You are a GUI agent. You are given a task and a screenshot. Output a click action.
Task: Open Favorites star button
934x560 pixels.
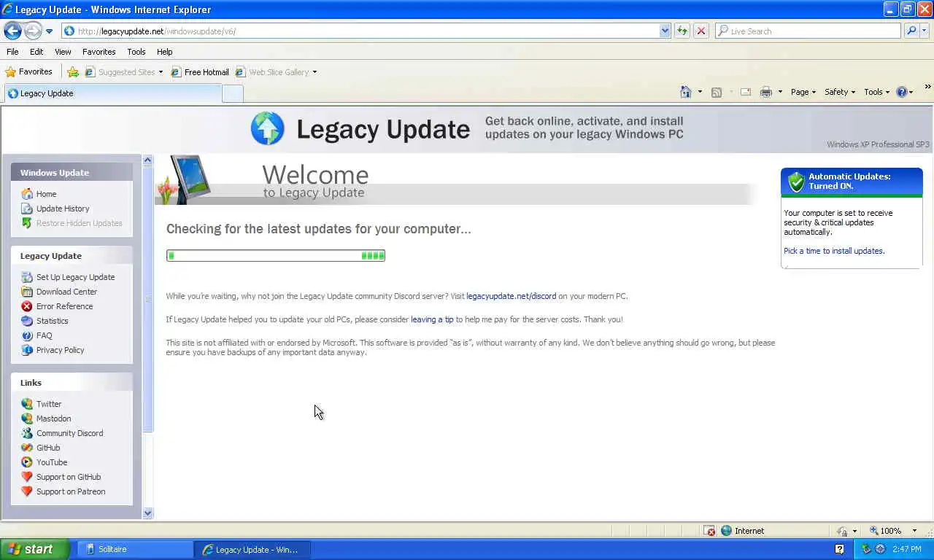(x=29, y=71)
